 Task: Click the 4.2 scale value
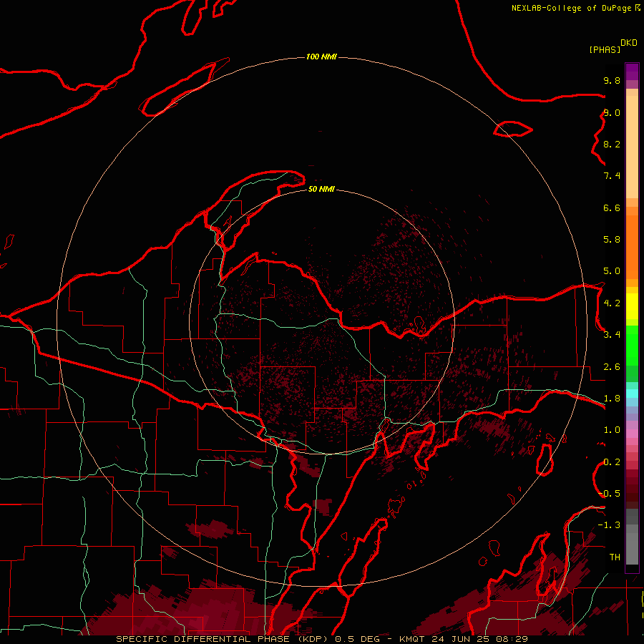pyautogui.click(x=612, y=303)
